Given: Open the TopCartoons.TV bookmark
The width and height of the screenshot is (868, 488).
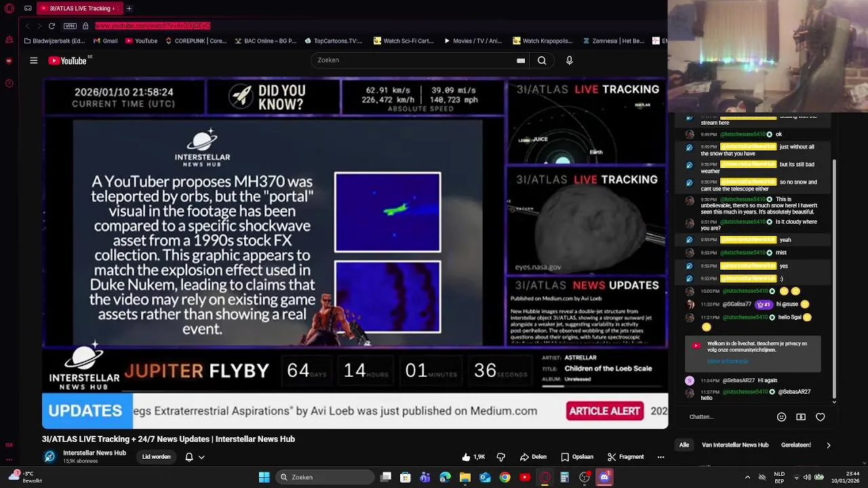Looking at the screenshot, I should 334,41.
